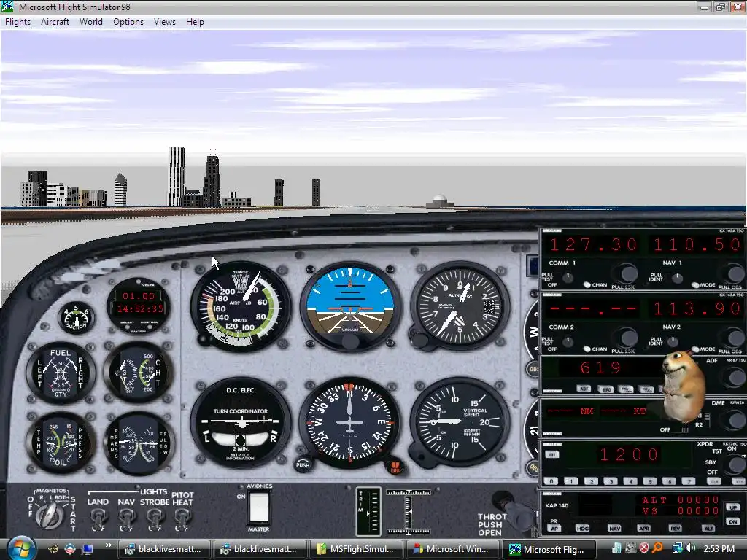The width and height of the screenshot is (747, 560).
Task: Open the Views menu
Action: click(165, 22)
